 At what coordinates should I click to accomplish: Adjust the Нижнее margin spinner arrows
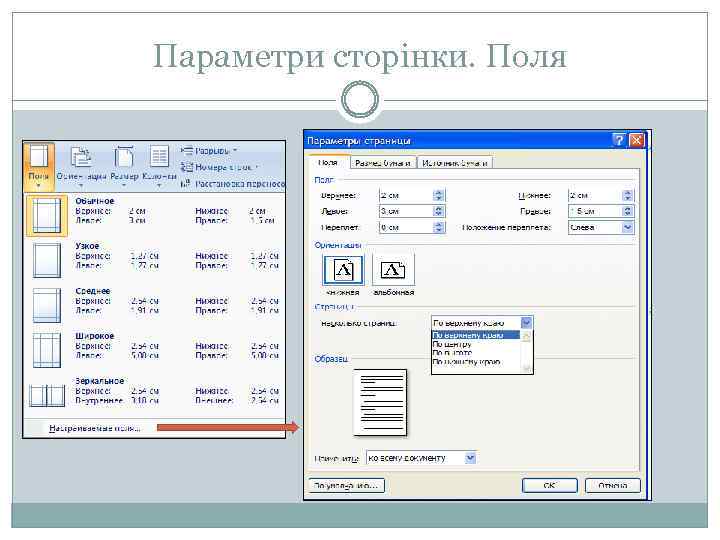[628, 196]
